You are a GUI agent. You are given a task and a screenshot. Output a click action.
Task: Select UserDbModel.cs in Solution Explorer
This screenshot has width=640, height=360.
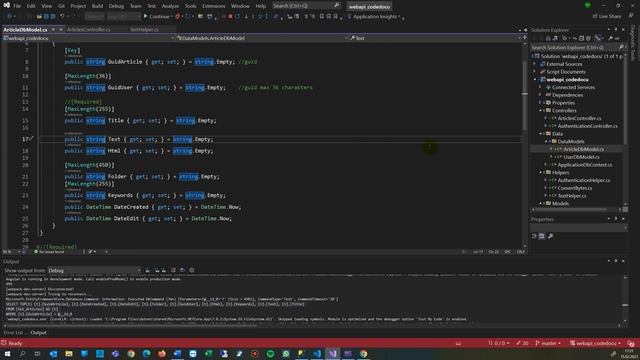(x=581, y=157)
